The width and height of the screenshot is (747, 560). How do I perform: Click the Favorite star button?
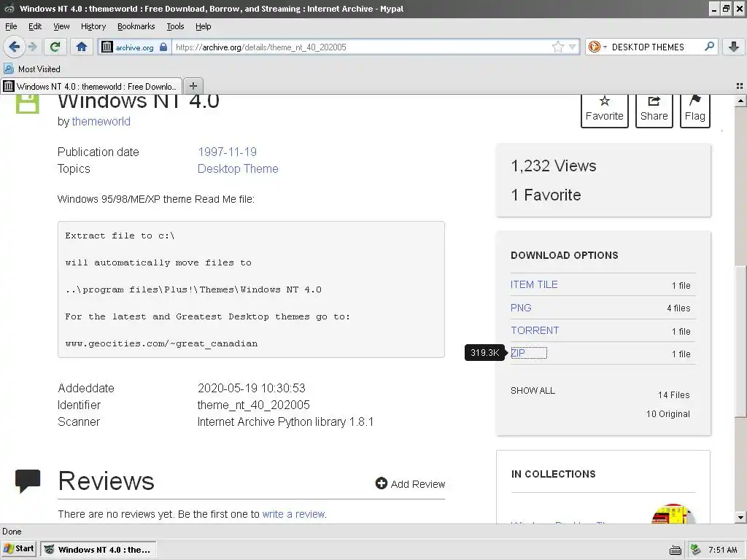click(x=605, y=110)
